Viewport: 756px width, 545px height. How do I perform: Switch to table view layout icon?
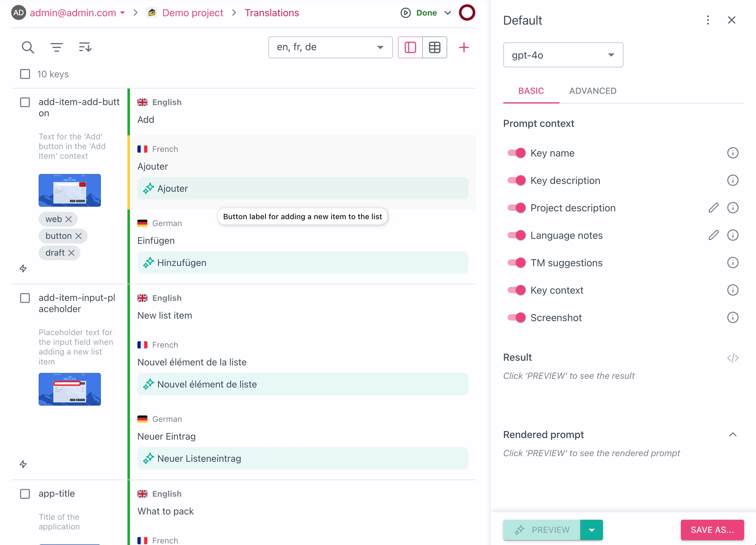[x=434, y=47]
